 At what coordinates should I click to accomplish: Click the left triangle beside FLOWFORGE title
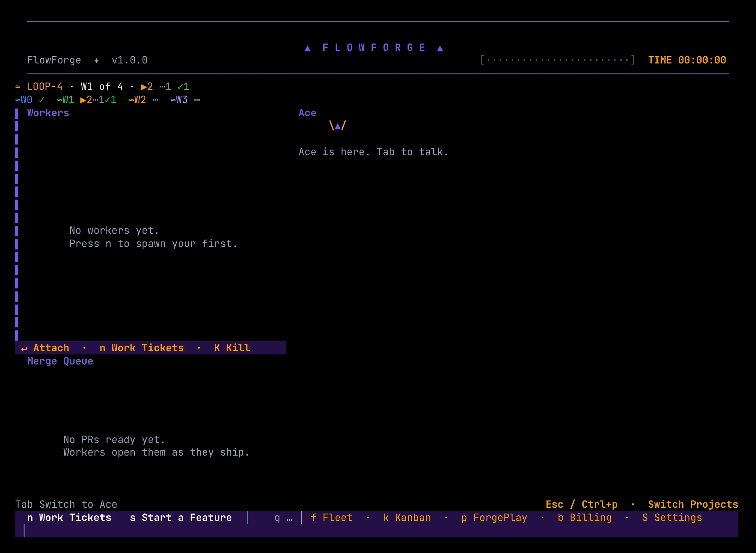(x=307, y=48)
